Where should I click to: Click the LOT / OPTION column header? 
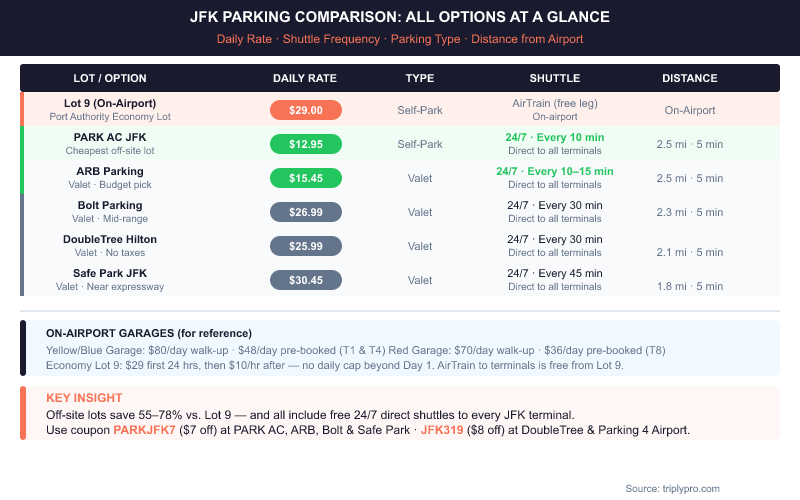click(110, 78)
